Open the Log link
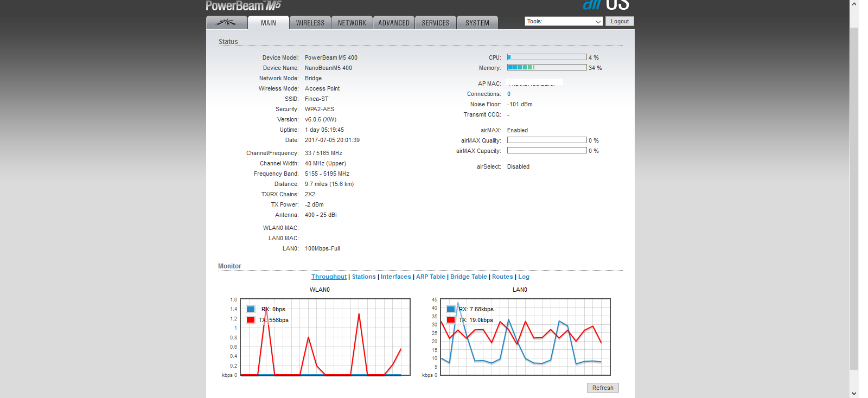The image size is (868, 398). tap(524, 277)
